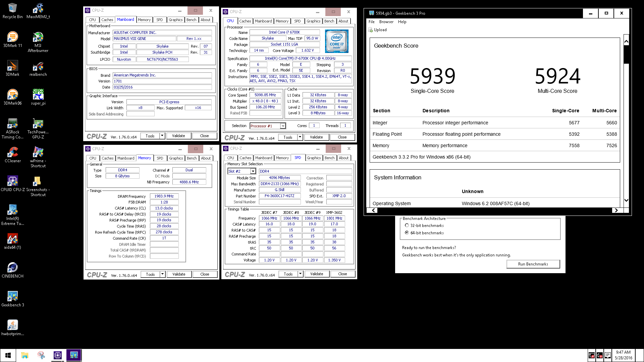This screenshot has width=644, height=362.
Task: Open the Action Center notification icon
Action: tap(607, 355)
